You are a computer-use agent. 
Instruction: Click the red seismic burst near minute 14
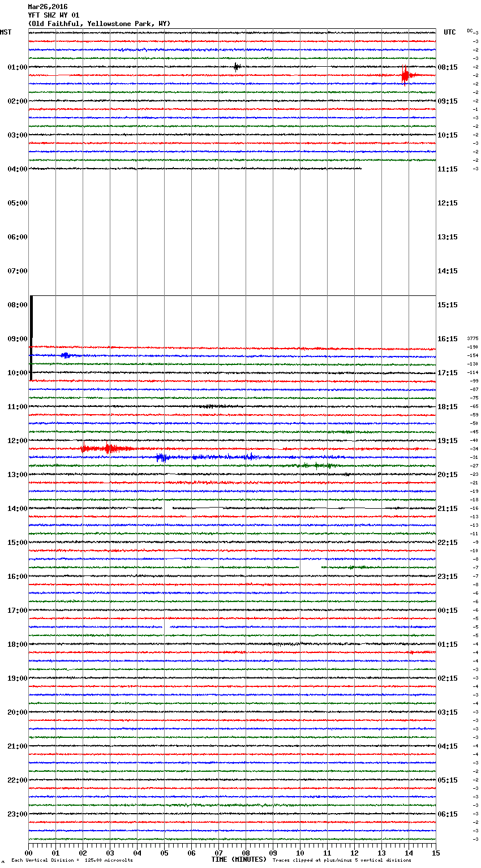(x=406, y=75)
